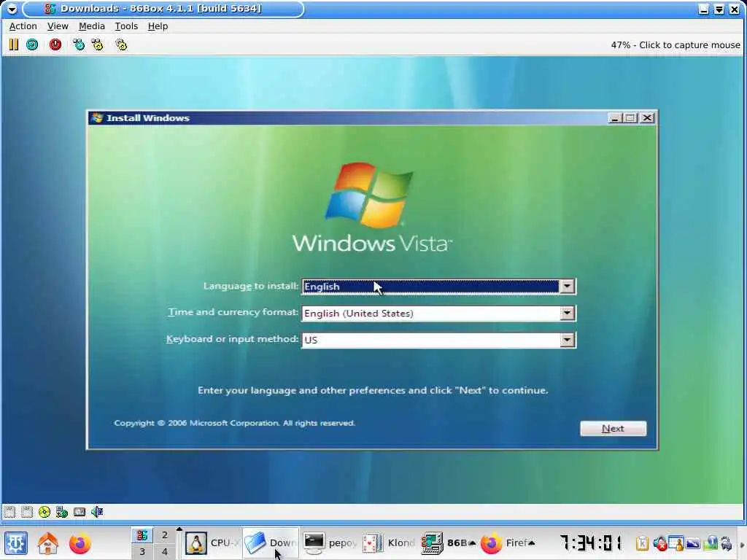747x560 pixels.
Task: Send Ctrl+Alt+Esc via yellow keys icon
Action: coord(97,44)
